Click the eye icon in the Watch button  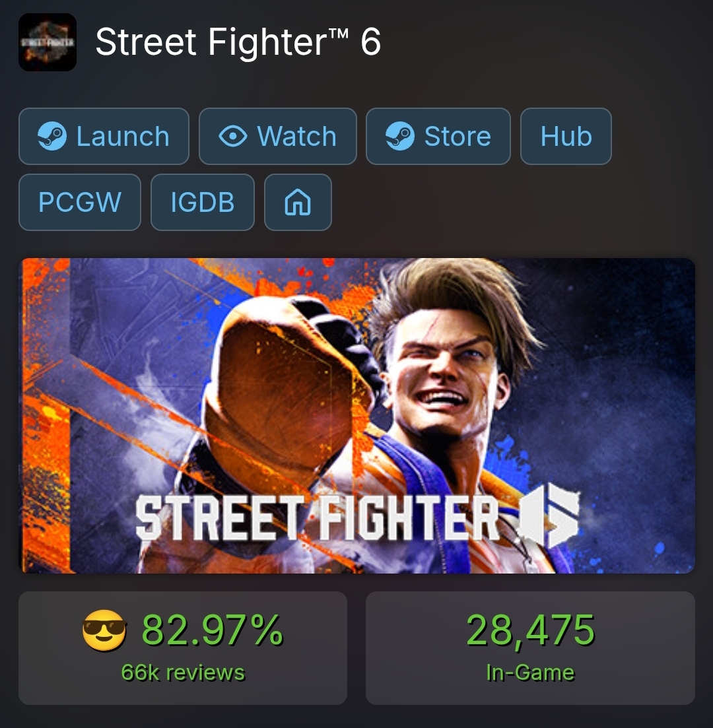click(232, 137)
